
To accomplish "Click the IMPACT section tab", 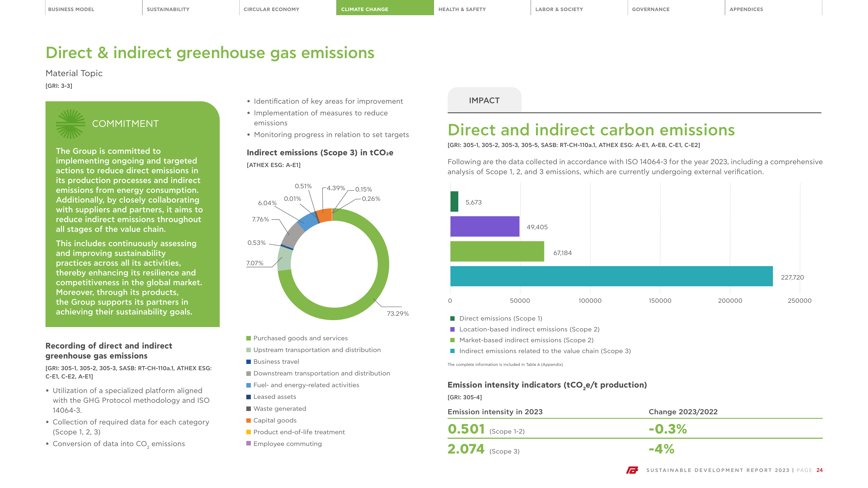I will tap(484, 100).
